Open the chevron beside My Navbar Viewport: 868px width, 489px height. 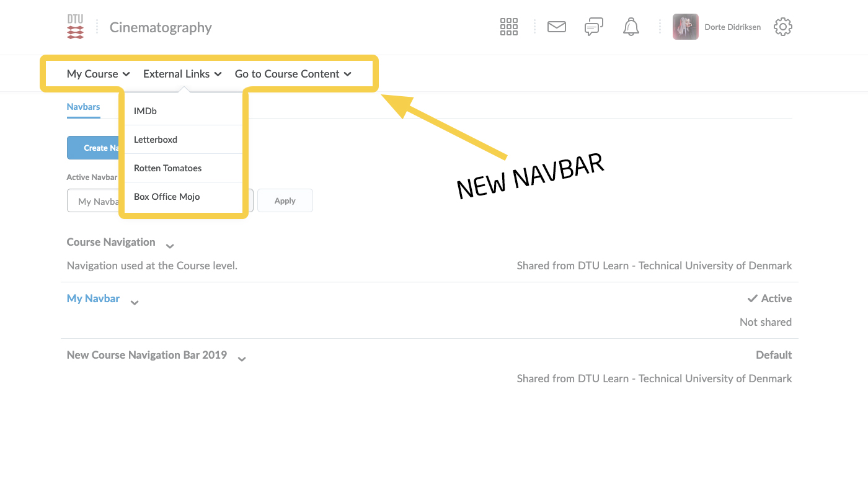(x=135, y=303)
